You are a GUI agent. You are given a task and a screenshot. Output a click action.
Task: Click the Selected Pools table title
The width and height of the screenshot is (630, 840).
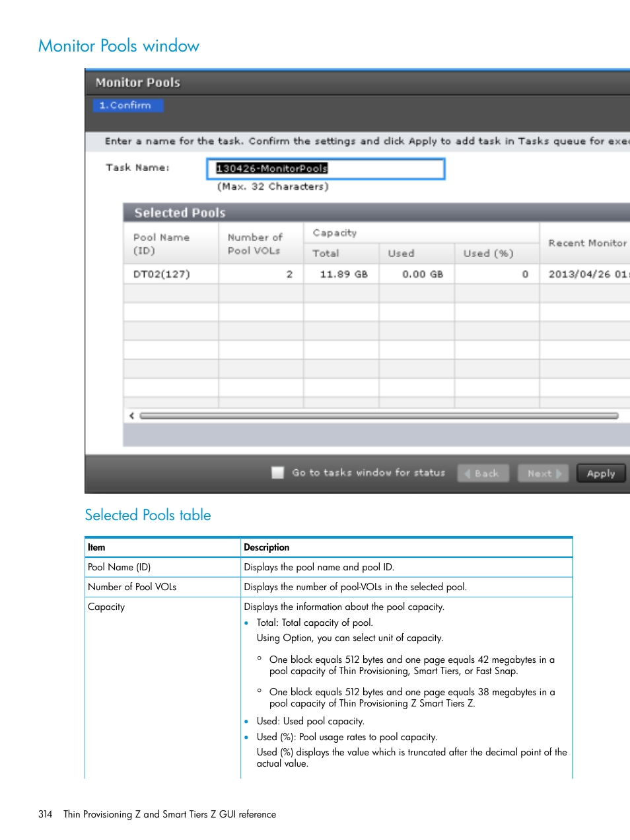[180, 213]
